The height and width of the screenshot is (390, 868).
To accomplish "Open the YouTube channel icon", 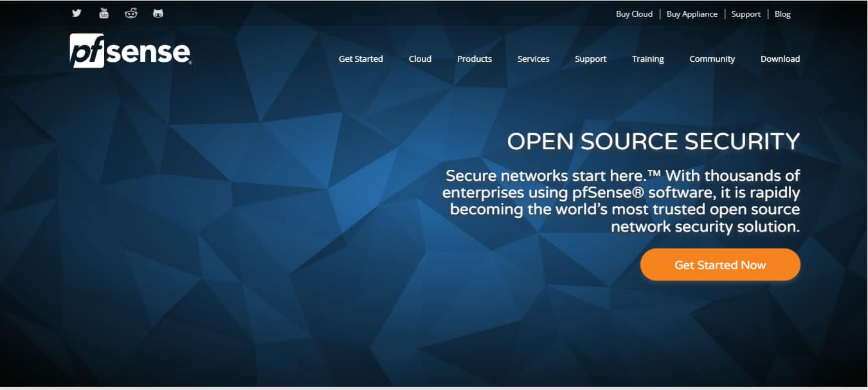I will point(104,13).
